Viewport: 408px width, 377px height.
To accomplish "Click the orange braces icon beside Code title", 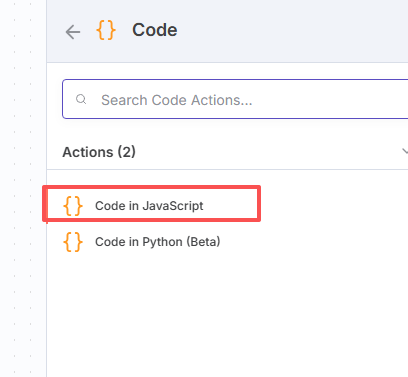I will (106, 30).
